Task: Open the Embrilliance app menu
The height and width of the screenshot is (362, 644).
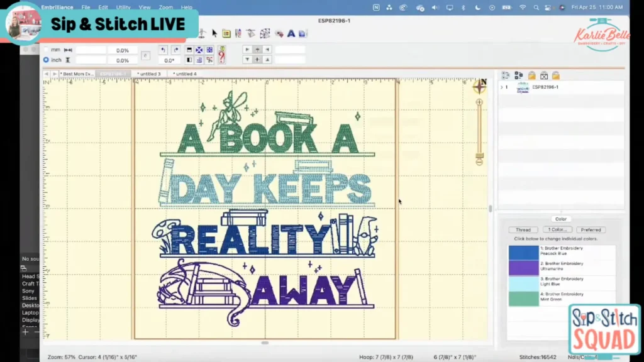Action: (57, 8)
